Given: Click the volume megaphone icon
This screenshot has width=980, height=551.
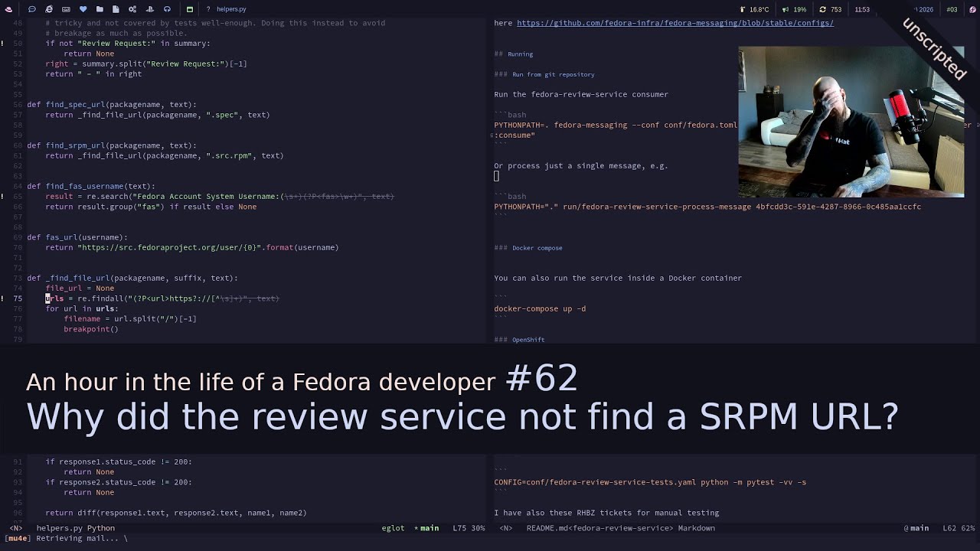Looking at the screenshot, I should [786, 9].
